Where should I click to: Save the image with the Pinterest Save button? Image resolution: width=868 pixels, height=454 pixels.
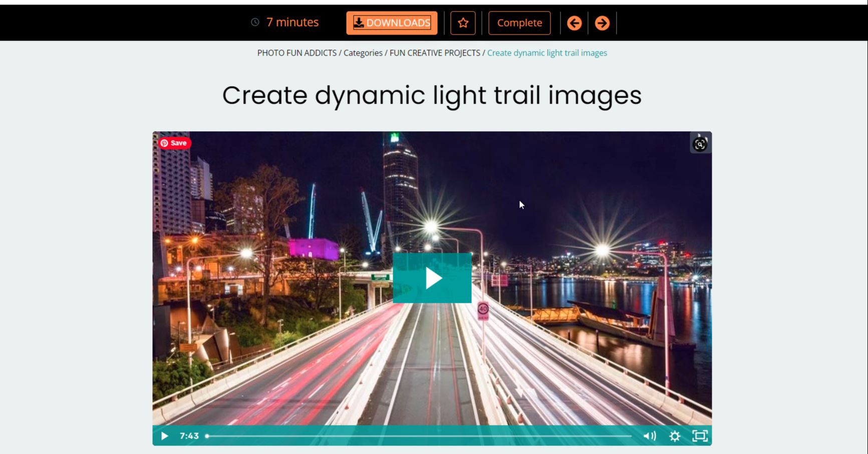click(x=175, y=143)
